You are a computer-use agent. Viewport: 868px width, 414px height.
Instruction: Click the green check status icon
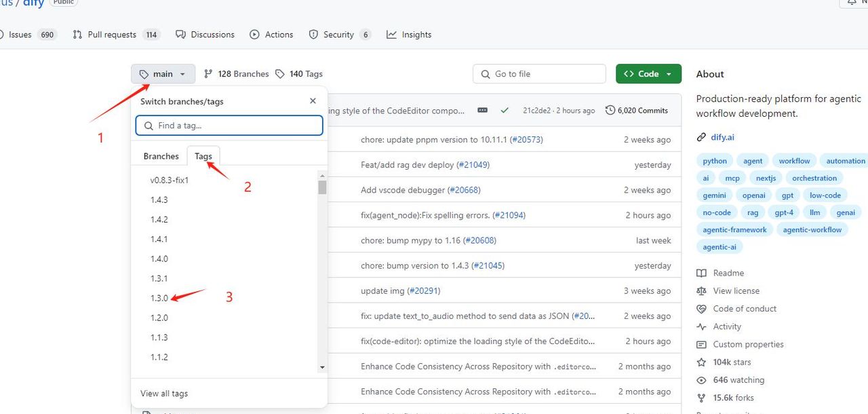pos(504,110)
